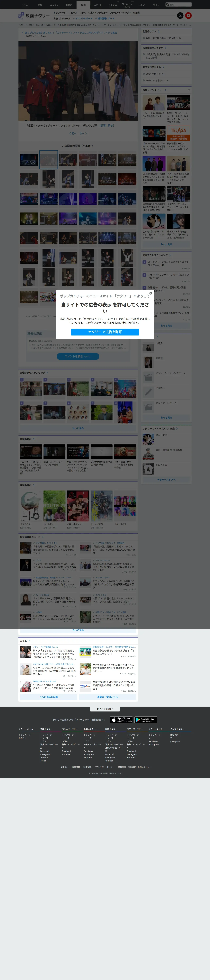This screenshot has width=210, height=980.
Task: Expand 画像アクセスランキング chevron
Action: coord(47,373)
